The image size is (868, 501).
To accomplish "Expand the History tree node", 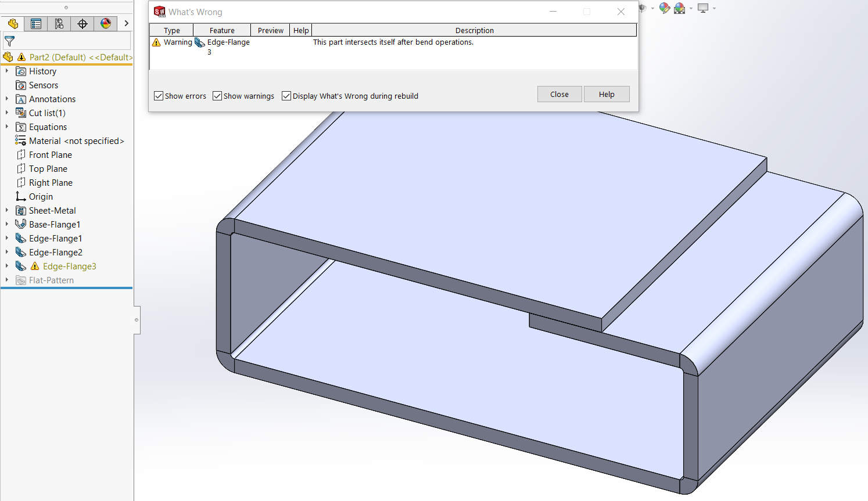I will 7,71.
